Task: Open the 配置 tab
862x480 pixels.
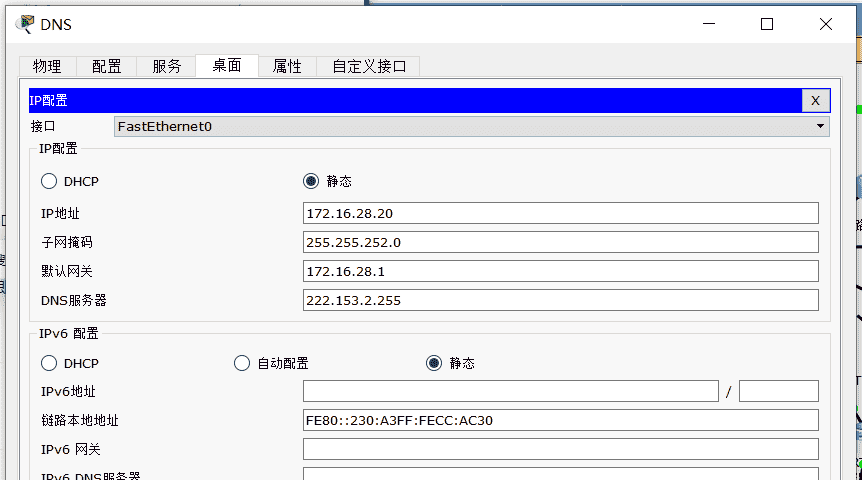Action: click(x=107, y=67)
